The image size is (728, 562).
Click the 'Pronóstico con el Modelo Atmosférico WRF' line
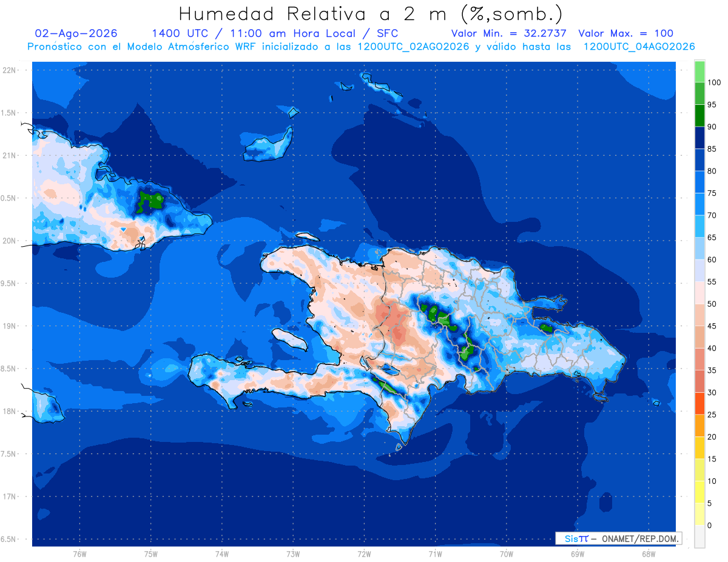(361, 47)
